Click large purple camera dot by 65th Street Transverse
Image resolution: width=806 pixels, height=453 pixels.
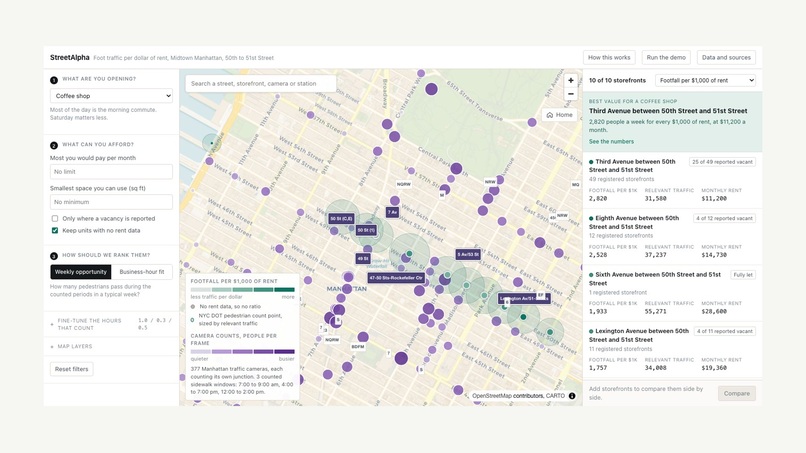pyautogui.click(x=431, y=89)
